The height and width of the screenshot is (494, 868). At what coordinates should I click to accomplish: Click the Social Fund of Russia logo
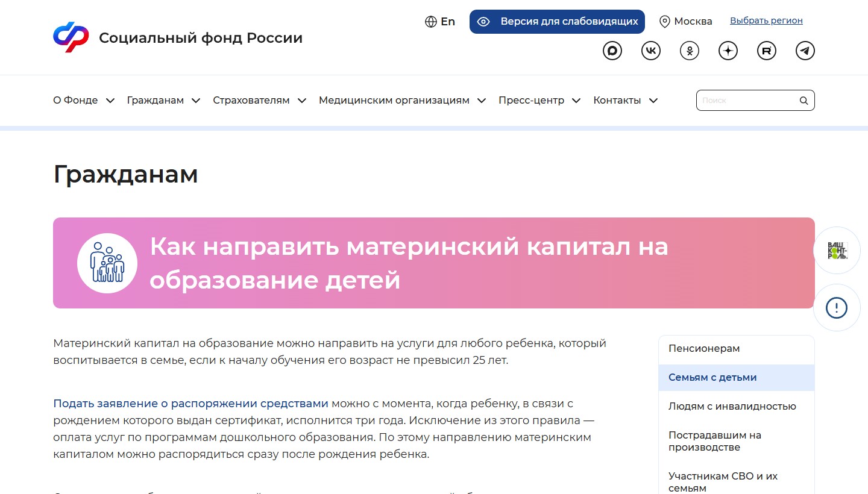coord(71,37)
